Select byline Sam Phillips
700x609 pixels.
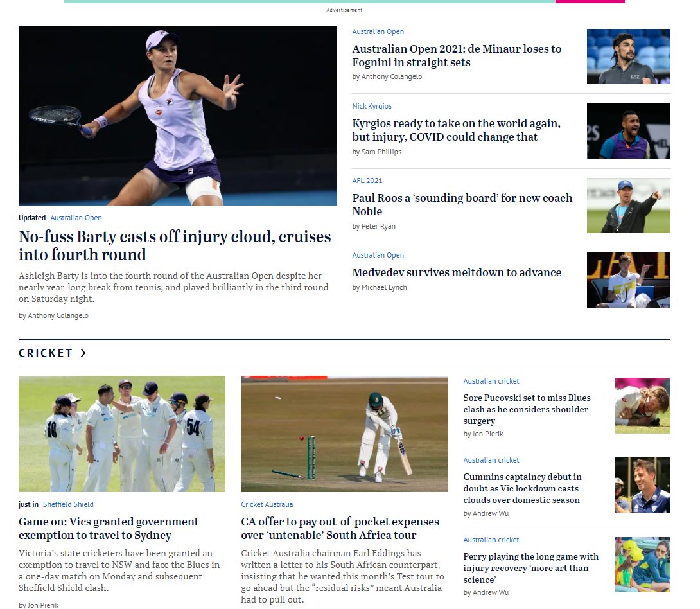[x=381, y=152]
